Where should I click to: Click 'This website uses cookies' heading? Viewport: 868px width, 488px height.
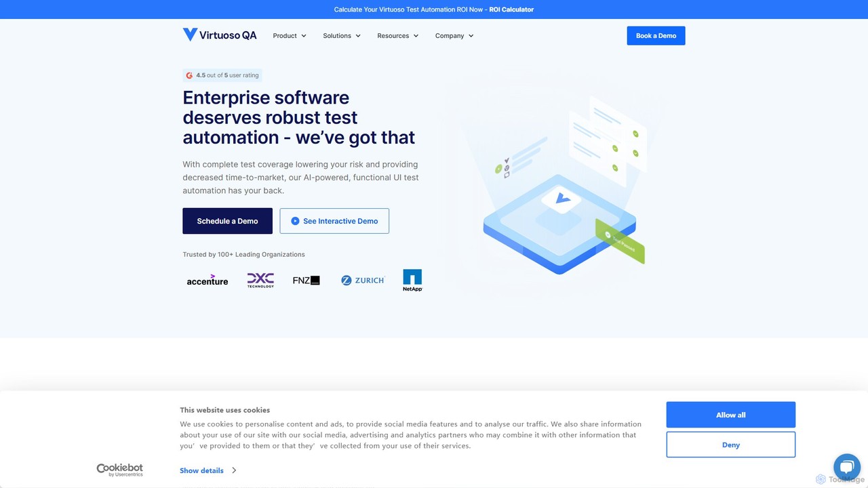(x=224, y=410)
